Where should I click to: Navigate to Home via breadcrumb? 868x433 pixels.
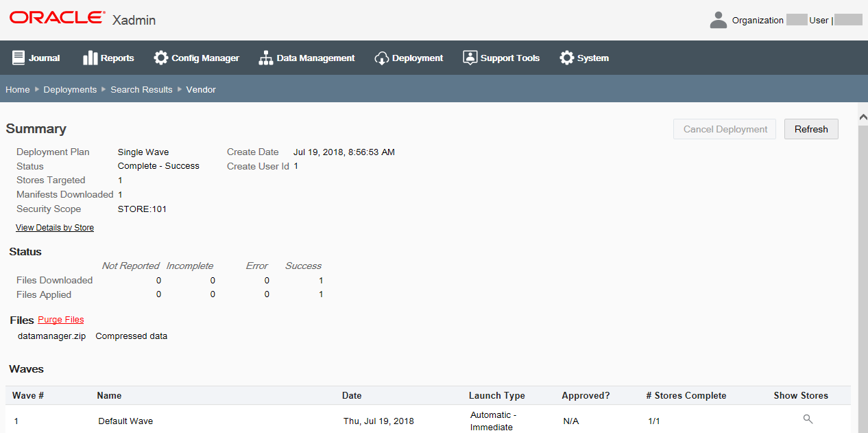pos(17,89)
